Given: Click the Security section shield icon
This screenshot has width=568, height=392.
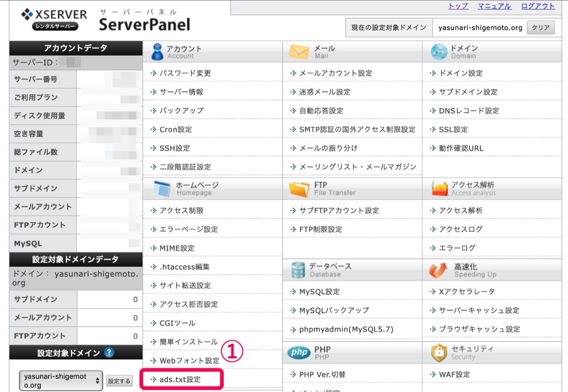Looking at the screenshot, I should pyautogui.click(x=439, y=353).
